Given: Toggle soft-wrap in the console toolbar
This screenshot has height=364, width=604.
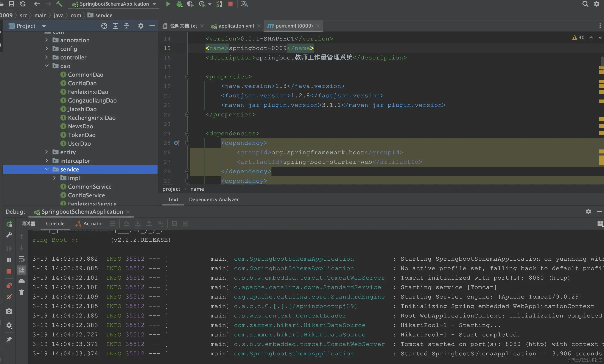Looking at the screenshot, I should point(22,259).
